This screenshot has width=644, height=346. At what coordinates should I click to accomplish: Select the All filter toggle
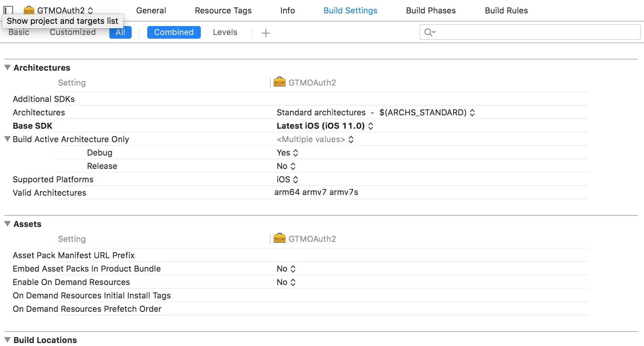pyautogui.click(x=120, y=32)
